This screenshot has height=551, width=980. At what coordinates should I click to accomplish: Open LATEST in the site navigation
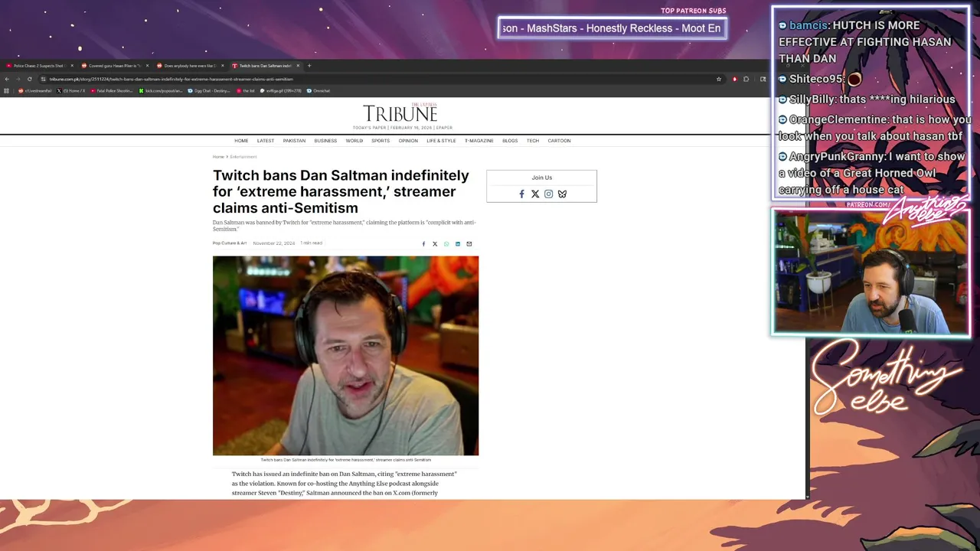tap(266, 141)
